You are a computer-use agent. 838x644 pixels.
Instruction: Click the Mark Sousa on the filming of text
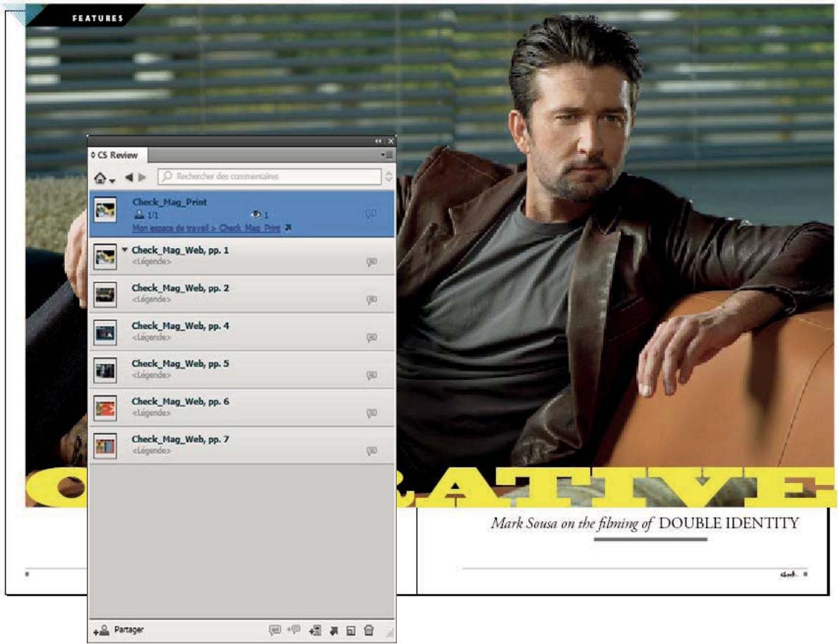tap(572, 523)
